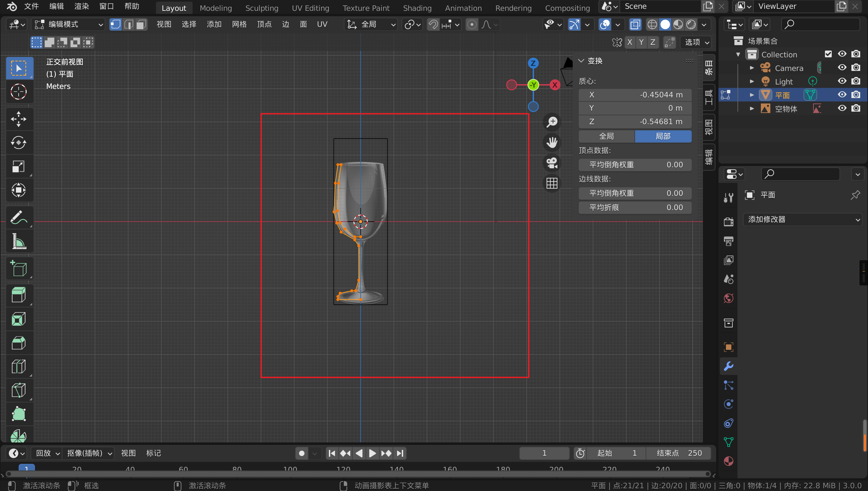Collapse the Collection in outliner
The height and width of the screenshot is (491, 868).
point(738,54)
